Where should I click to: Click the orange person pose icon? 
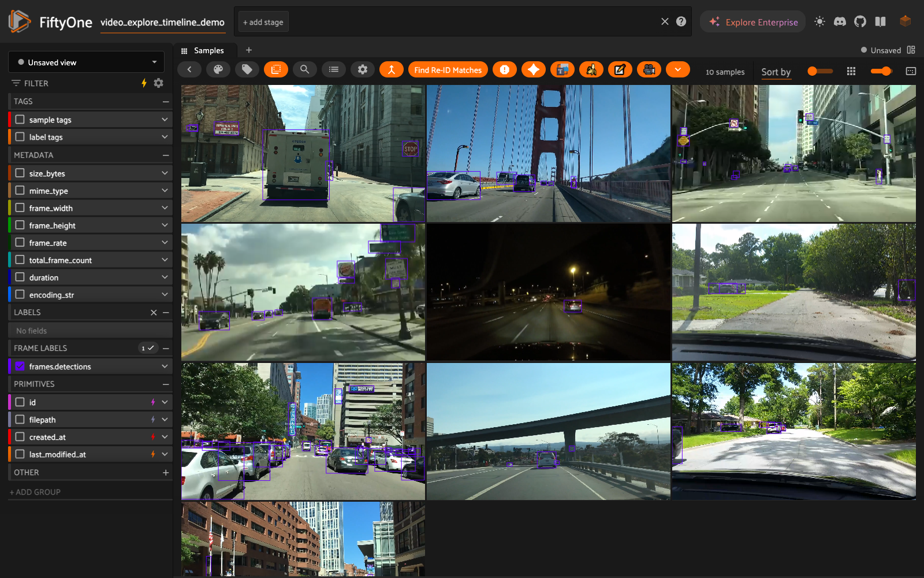pos(392,69)
